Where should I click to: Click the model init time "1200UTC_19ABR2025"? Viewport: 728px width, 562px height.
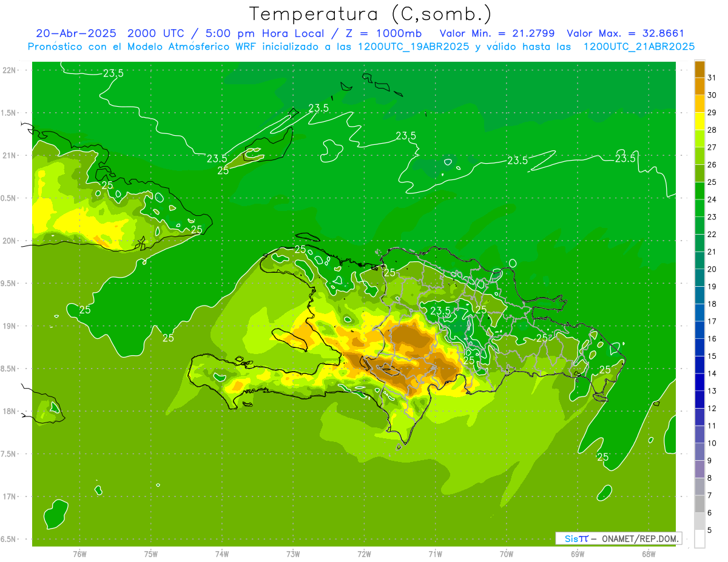pyautogui.click(x=413, y=47)
